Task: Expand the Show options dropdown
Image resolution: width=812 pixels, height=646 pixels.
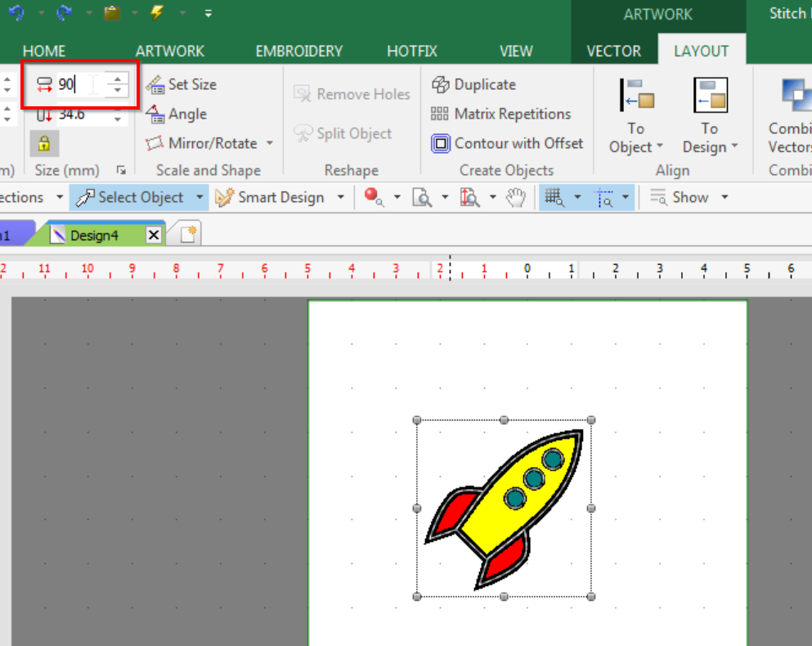Action: [725, 198]
